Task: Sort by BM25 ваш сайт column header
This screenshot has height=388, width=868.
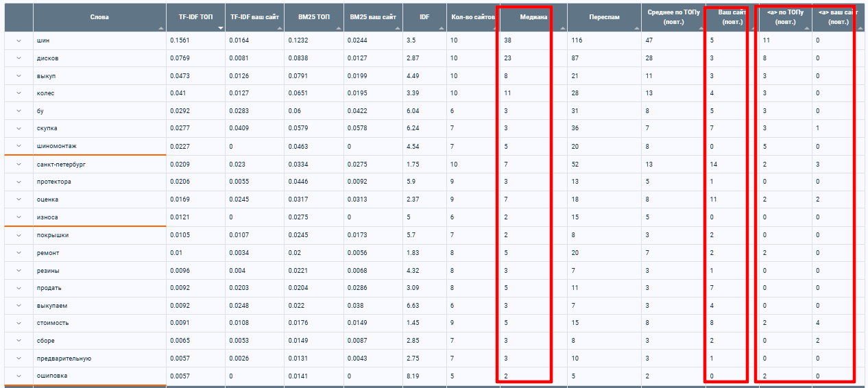Action: click(372, 17)
